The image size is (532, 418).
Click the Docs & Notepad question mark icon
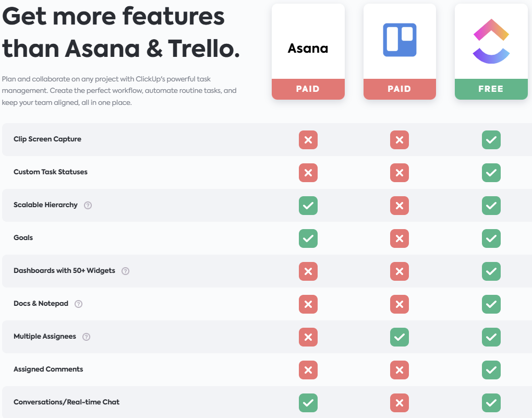[78, 304]
